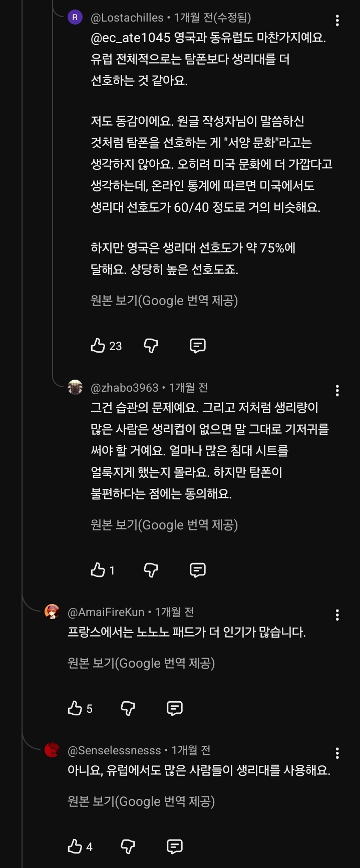Toggle the like on @Senselessnesss' comment

pos(75,846)
